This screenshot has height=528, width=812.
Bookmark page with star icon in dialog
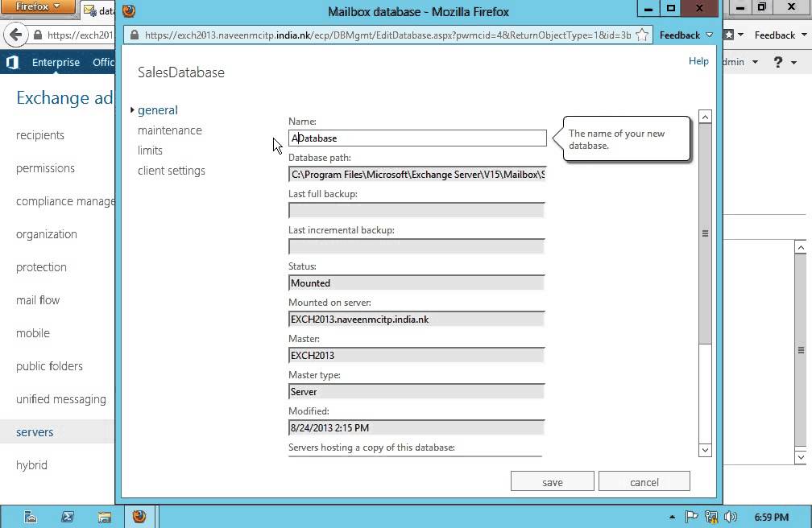point(642,35)
